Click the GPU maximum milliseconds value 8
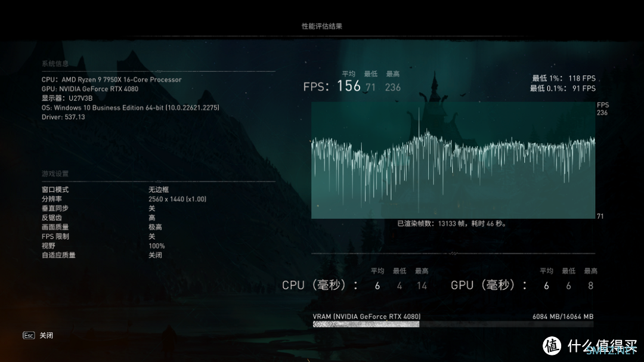The image size is (644, 362). tap(590, 286)
